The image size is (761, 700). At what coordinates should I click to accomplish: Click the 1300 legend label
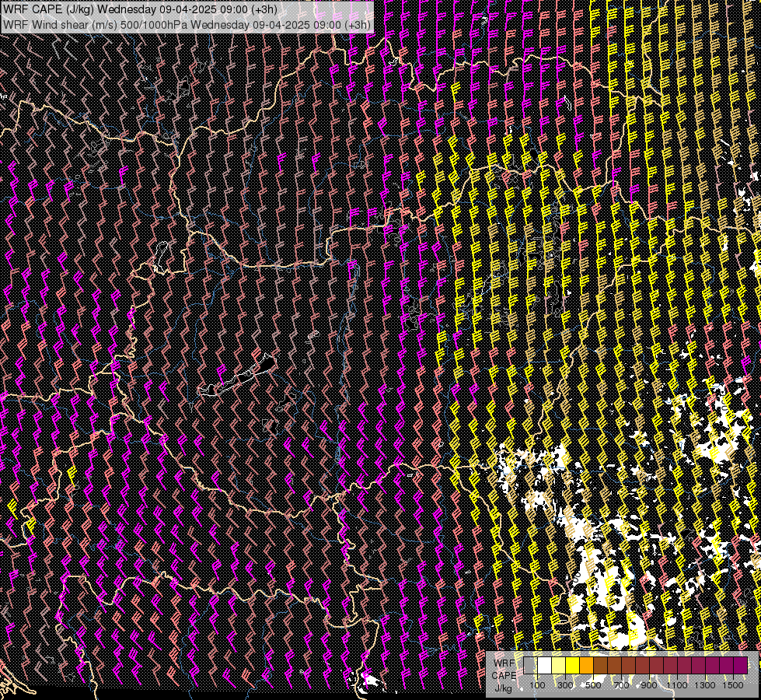705,685
